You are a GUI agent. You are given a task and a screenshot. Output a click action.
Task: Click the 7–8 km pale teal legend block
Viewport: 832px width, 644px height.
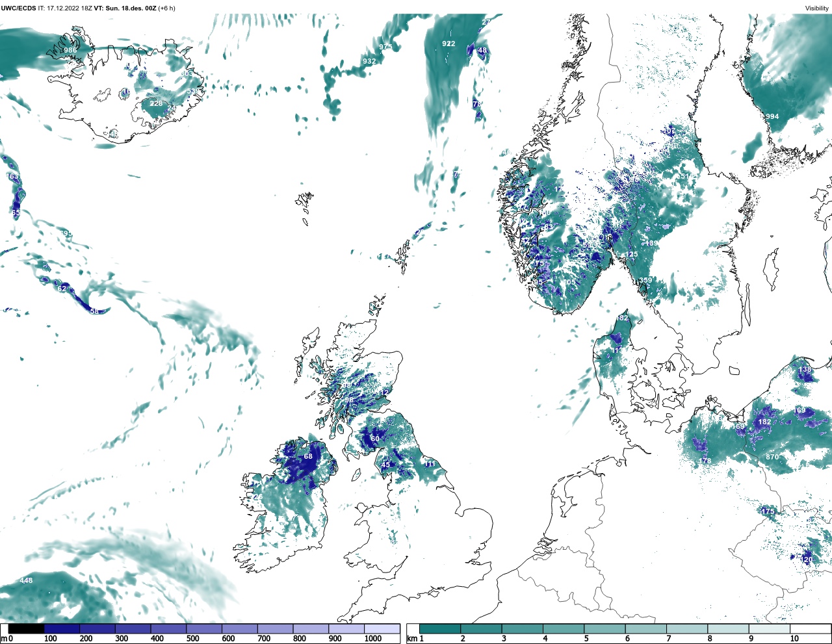click(686, 628)
